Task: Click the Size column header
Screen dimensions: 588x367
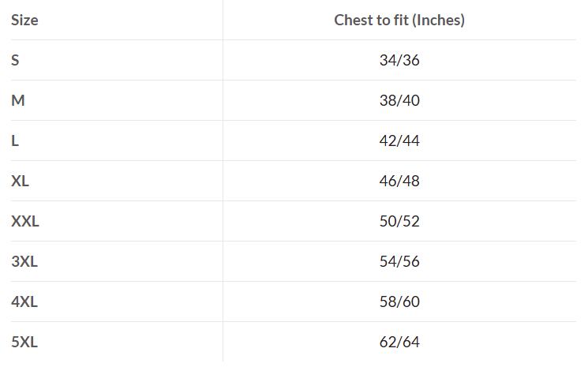Action: coord(24,20)
